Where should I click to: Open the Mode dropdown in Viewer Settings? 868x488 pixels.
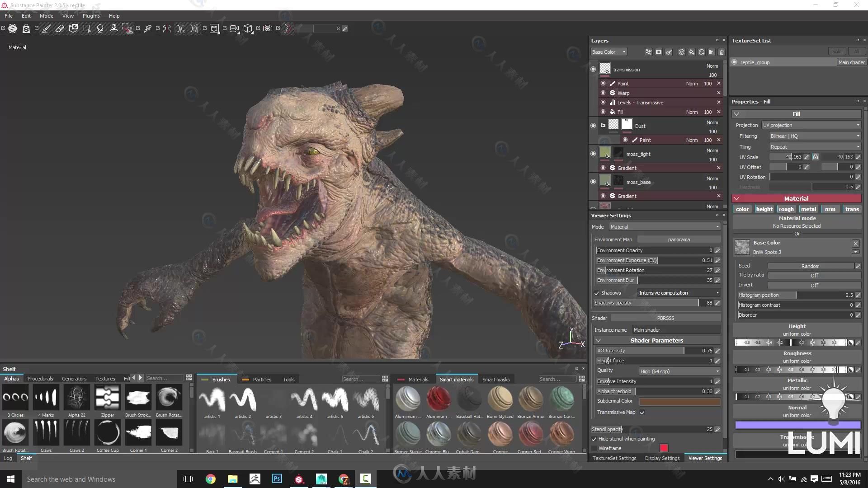coord(663,226)
